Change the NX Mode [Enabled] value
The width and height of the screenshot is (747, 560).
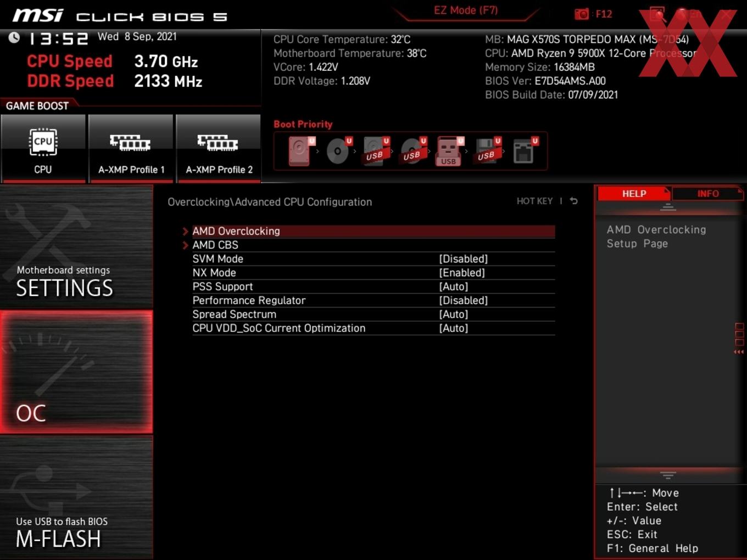(x=462, y=272)
